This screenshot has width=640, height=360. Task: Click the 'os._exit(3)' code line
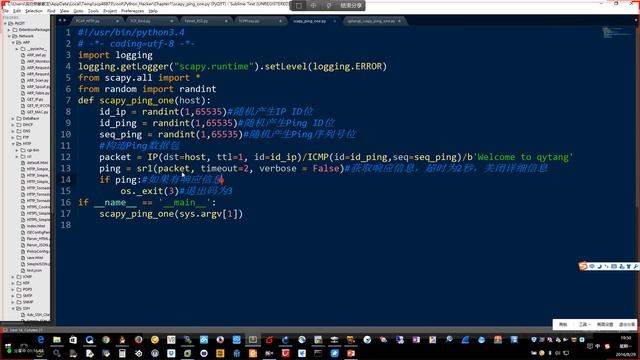[149, 191]
